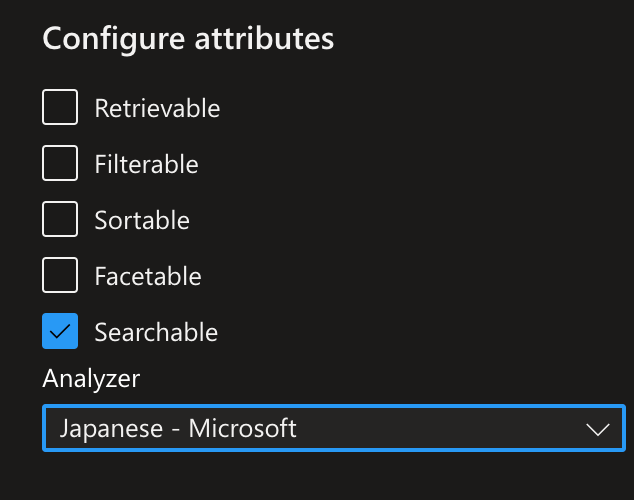Viewport: 634px width, 500px height.
Task: Select the Filterable label text
Action: pyautogui.click(x=146, y=164)
